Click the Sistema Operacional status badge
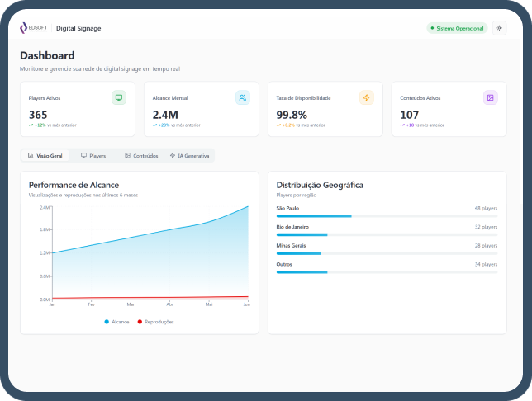The width and height of the screenshot is (532, 401). point(456,28)
